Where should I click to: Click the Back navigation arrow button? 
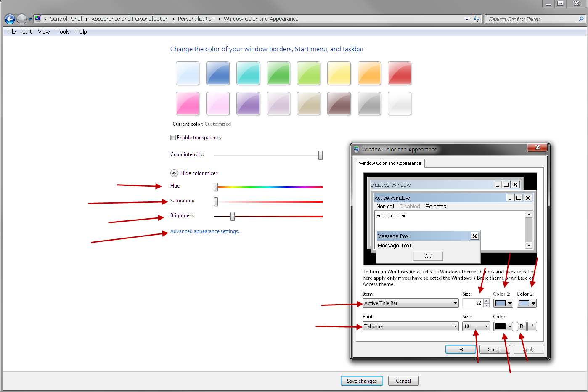point(10,19)
